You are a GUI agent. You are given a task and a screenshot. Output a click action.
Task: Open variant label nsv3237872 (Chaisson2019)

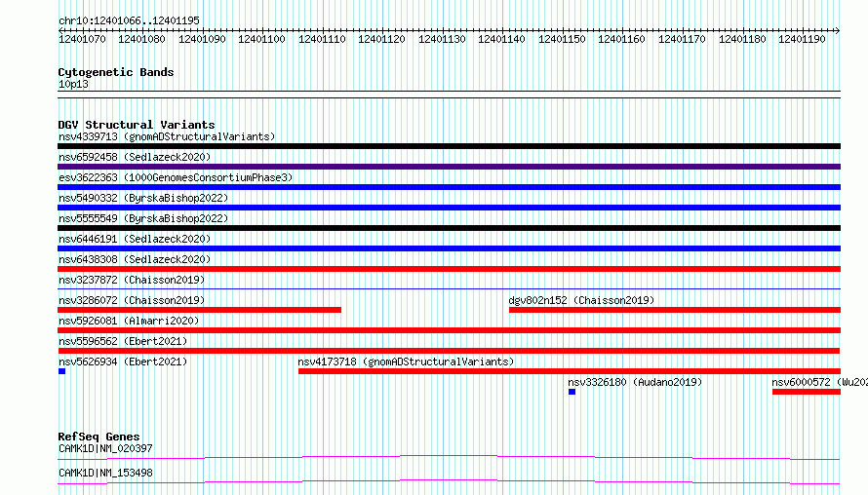132,280
